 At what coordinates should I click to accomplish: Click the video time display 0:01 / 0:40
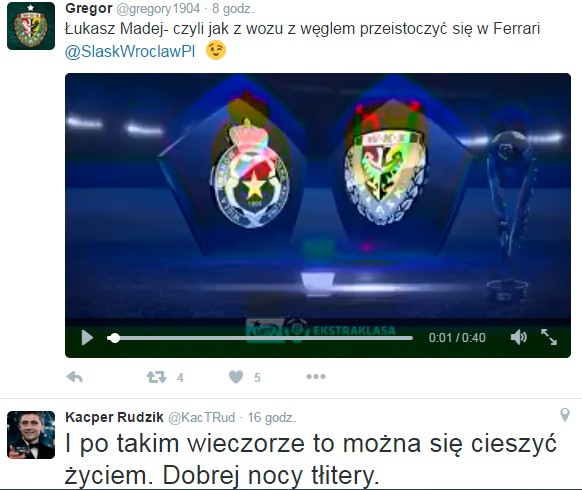[x=457, y=338]
